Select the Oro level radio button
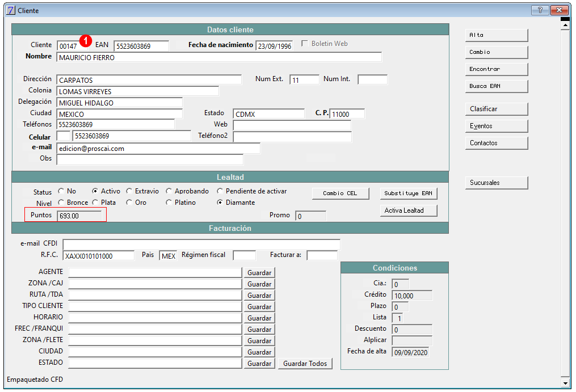 pos(129,203)
